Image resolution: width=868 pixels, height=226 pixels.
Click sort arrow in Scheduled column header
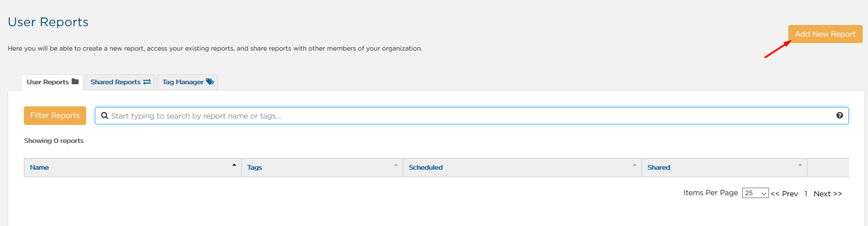tap(635, 165)
